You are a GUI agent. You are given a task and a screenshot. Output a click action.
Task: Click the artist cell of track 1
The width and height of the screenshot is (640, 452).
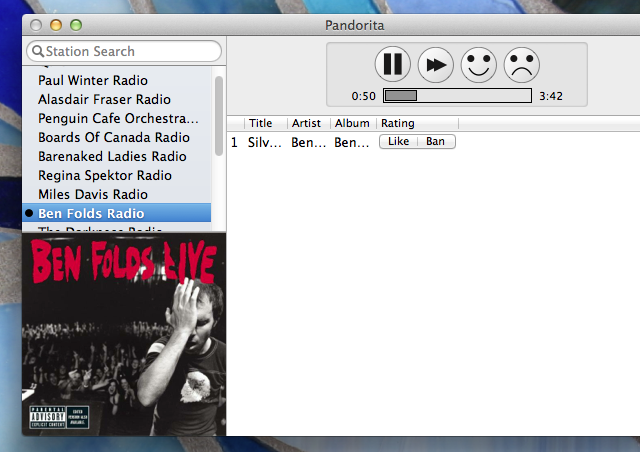309,142
